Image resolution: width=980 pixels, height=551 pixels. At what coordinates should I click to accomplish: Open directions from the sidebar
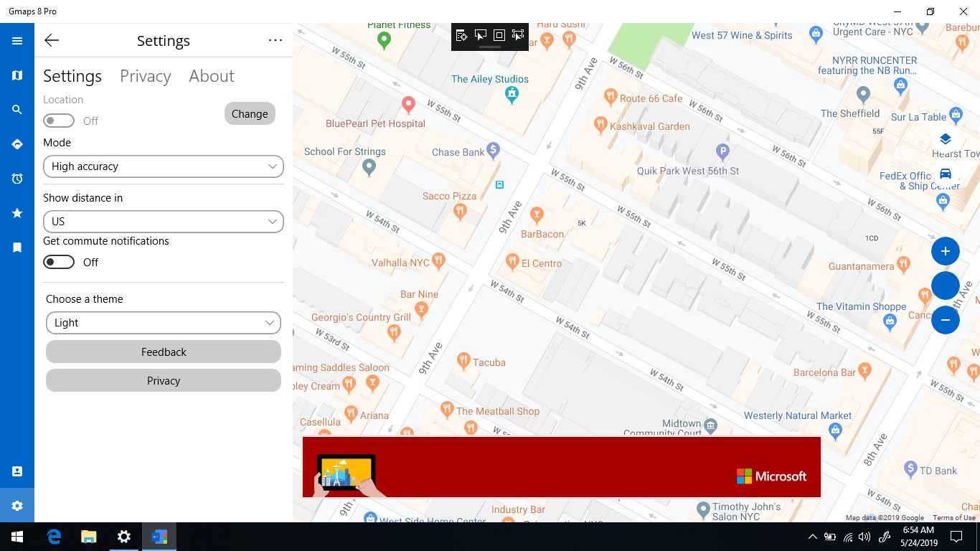17,144
